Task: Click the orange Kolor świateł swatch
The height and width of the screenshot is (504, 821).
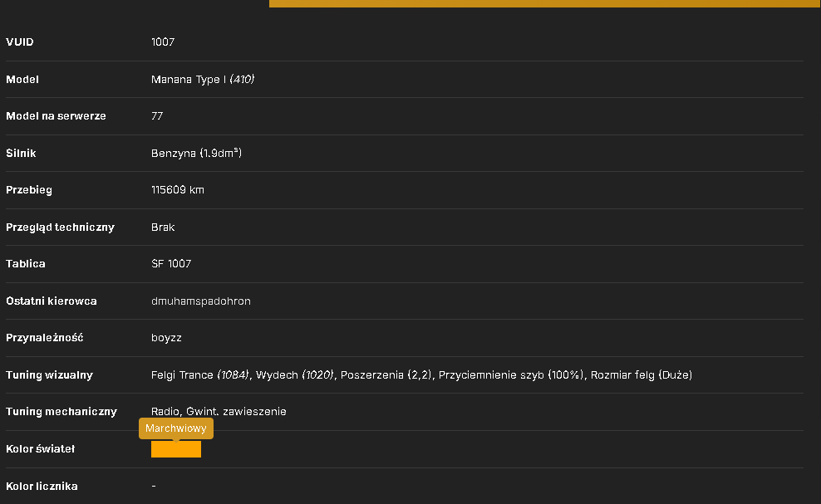Action: 176,449
